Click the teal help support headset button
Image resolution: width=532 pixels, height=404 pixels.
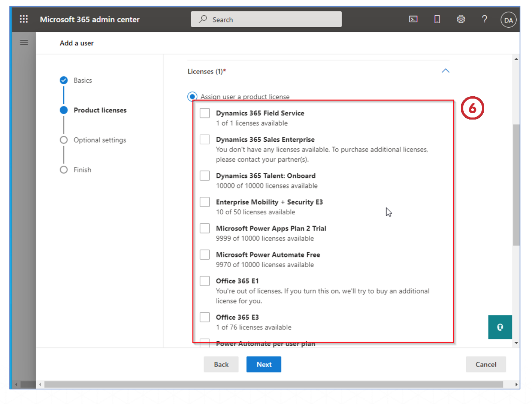point(500,327)
